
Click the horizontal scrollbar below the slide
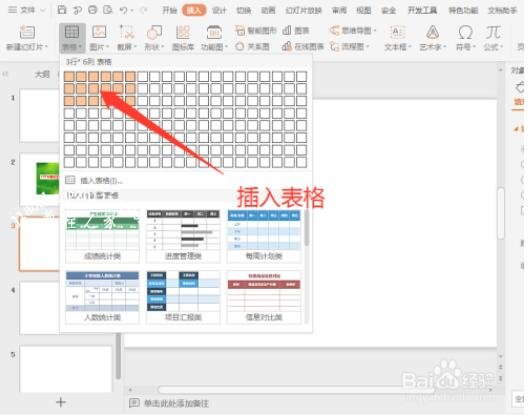(x=296, y=390)
